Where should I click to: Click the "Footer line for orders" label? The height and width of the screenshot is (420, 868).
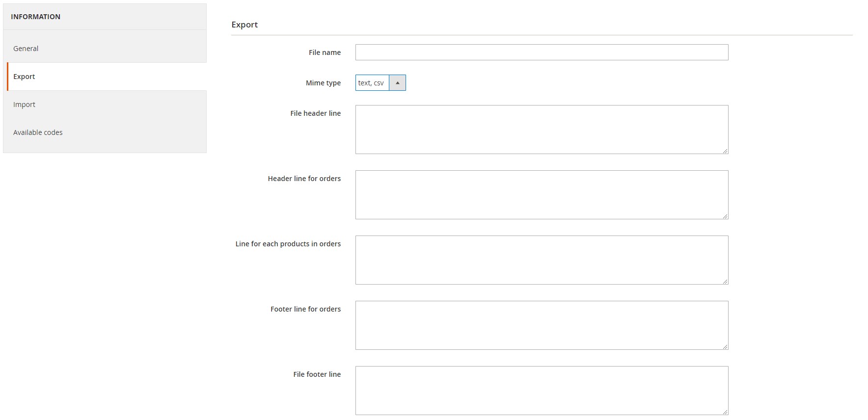point(305,309)
